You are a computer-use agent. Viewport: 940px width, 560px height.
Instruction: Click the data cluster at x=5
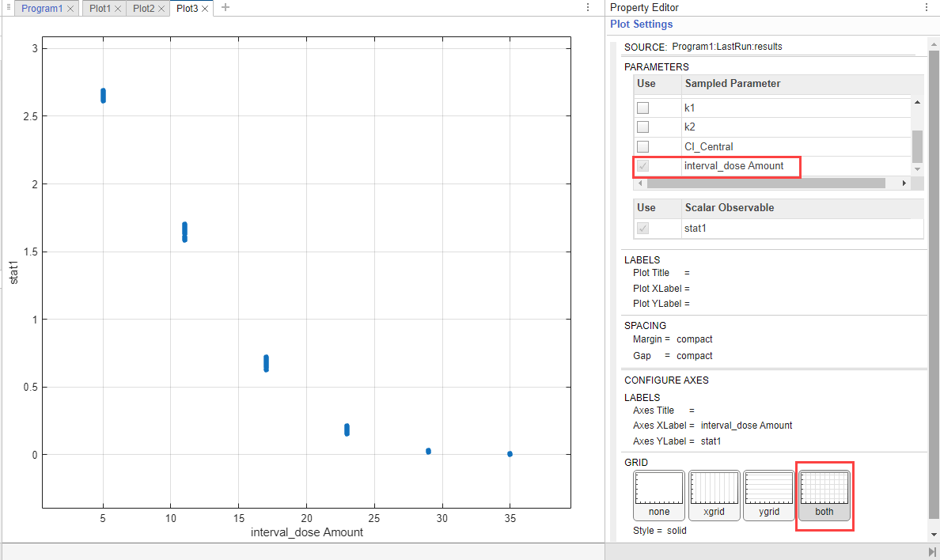(103, 96)
